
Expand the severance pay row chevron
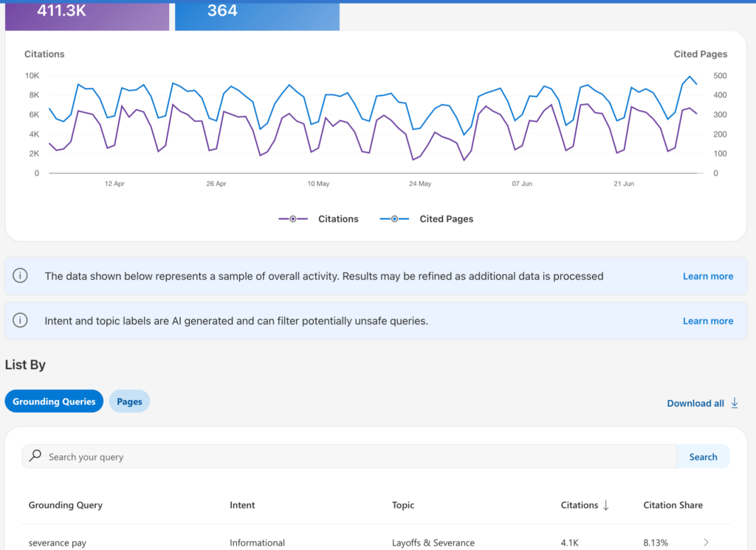click(x=706, y=543)
